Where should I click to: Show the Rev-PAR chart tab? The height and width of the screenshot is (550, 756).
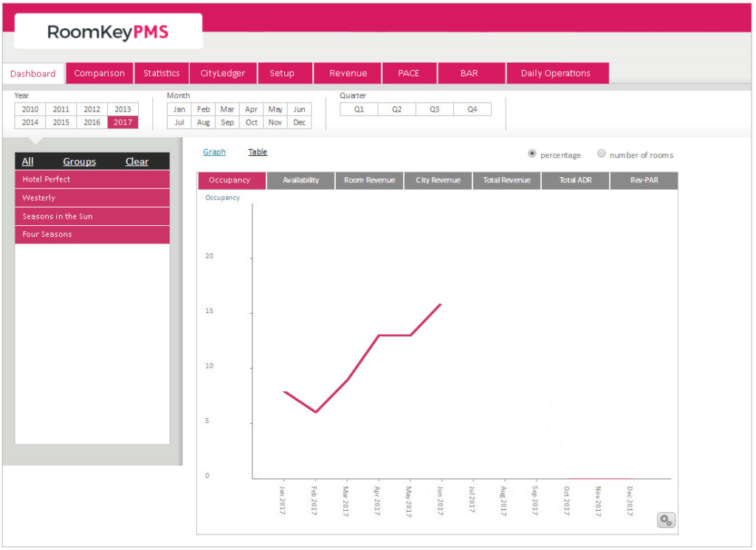(644, 180)
